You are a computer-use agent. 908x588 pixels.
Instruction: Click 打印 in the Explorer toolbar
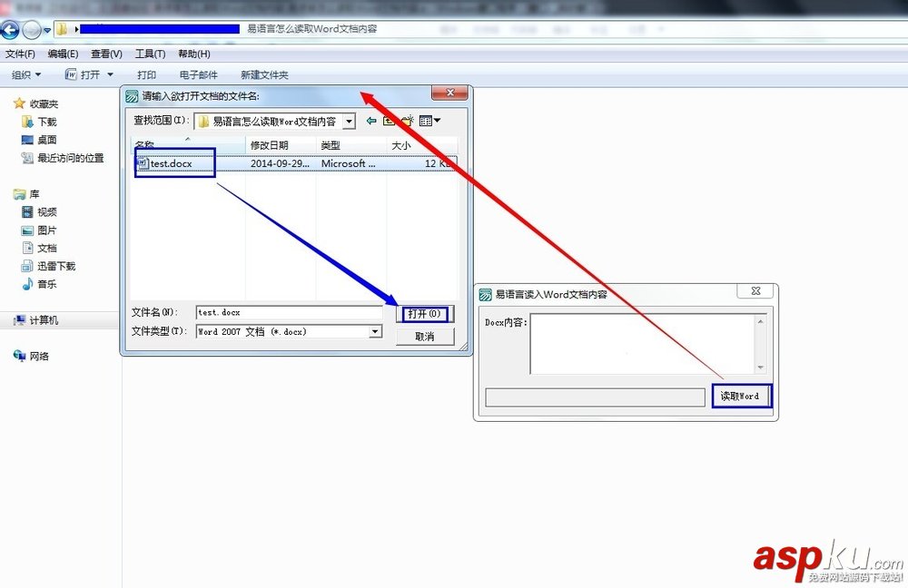pyautogui.click(x=146, y=74)
